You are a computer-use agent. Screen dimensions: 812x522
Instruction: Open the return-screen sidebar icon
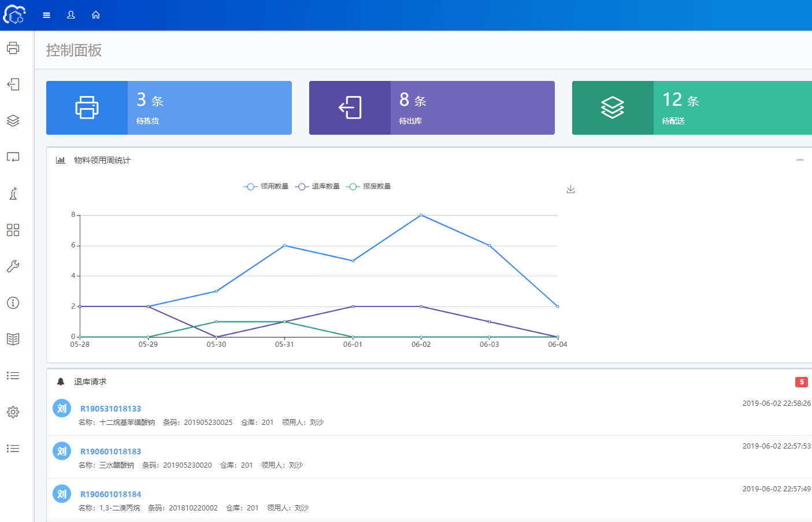coord(13,157)
